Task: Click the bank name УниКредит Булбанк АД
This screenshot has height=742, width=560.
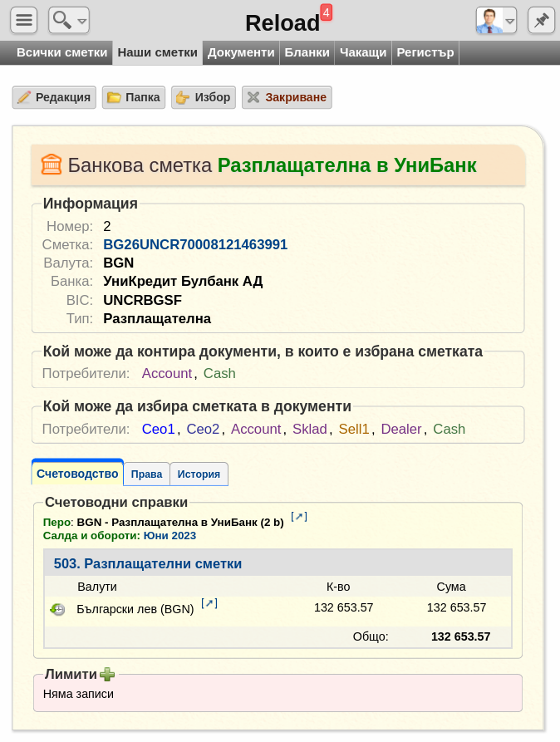Action: point(183,281)
